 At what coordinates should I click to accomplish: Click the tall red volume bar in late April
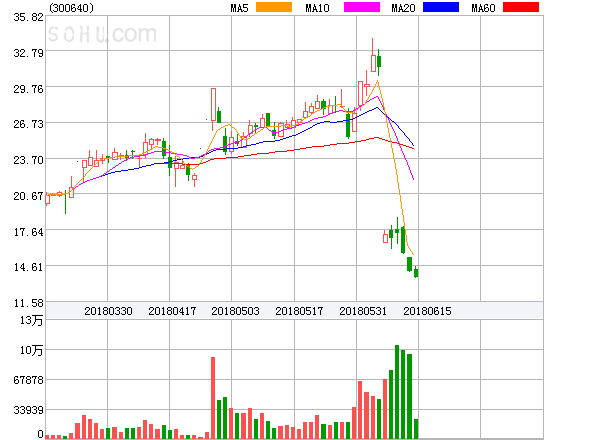213,398
